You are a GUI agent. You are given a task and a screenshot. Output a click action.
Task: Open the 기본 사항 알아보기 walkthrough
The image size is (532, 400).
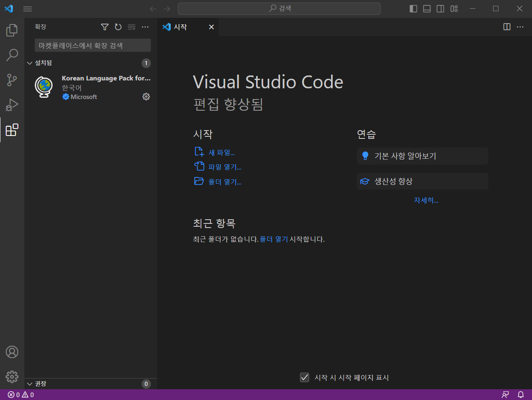coord(422,156)
